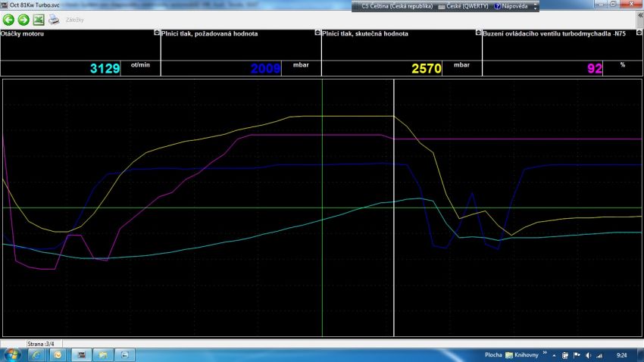Click the green vertical marker line in graph
Image resolution: width=644 pixels, height=362 pixels.
point(323,288)
